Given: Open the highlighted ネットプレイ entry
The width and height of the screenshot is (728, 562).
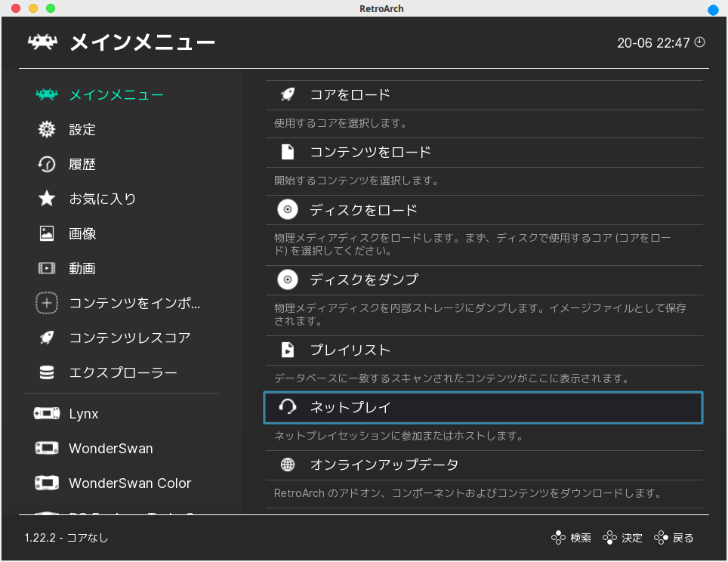Looking at the screenshot, I should (x=483, y=407).
